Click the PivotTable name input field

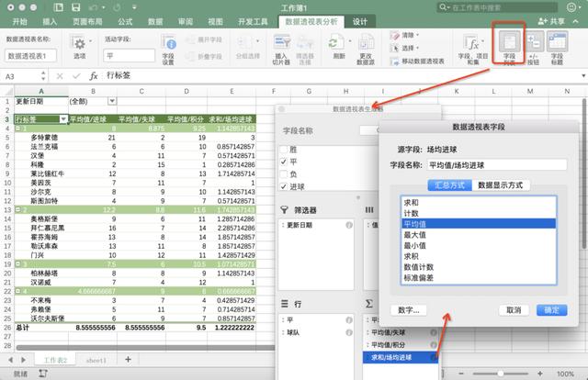pos(30,55)
